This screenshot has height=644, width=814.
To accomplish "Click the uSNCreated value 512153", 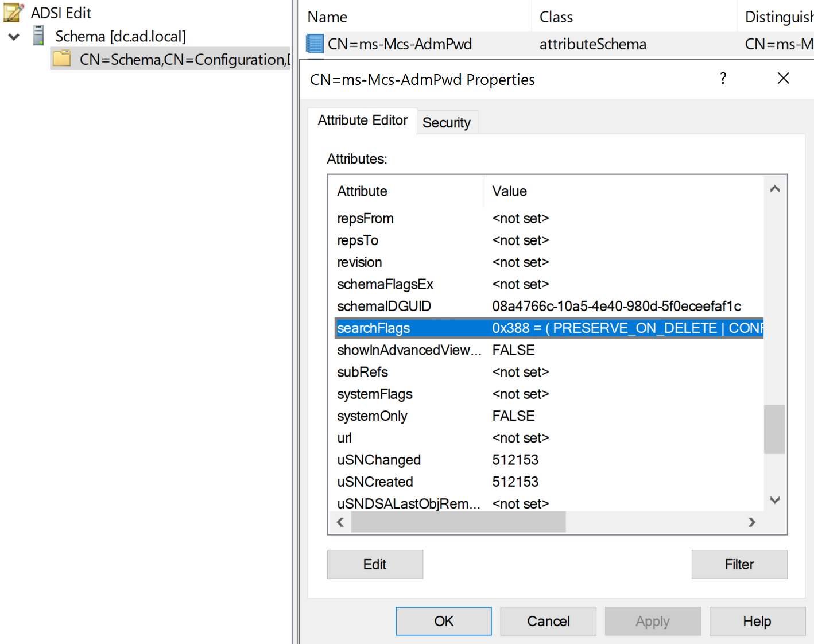I will tap(515, 482).
